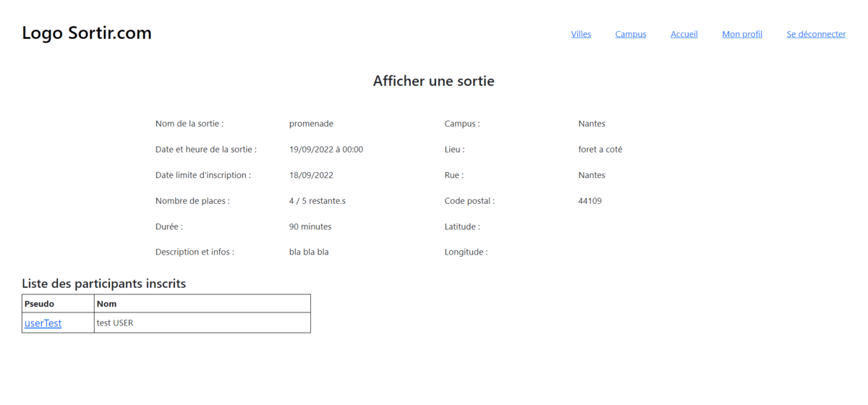Click the 'Date limite d'inscription :' label
The height and width of the screenshot is (405, 868).
coord(203,175)
